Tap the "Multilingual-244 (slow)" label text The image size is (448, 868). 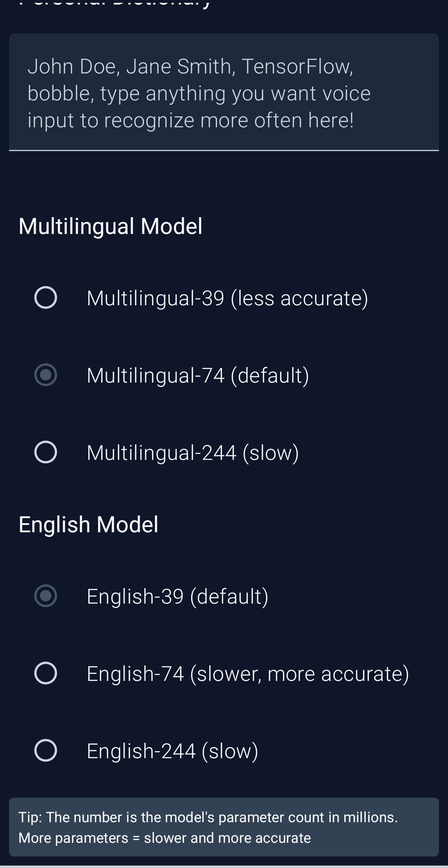[x=193, y=453]
